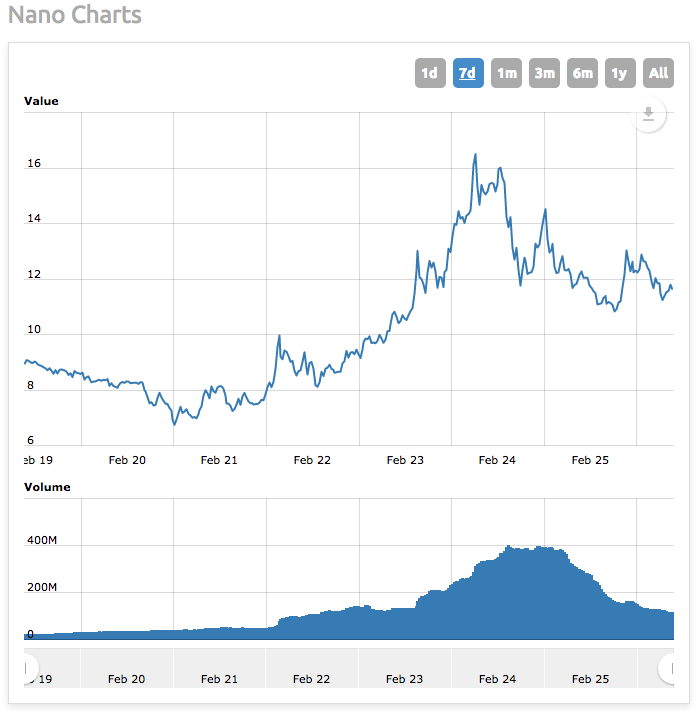Select the active 7d time range
699x717 pixels.
tap(467, 73)
